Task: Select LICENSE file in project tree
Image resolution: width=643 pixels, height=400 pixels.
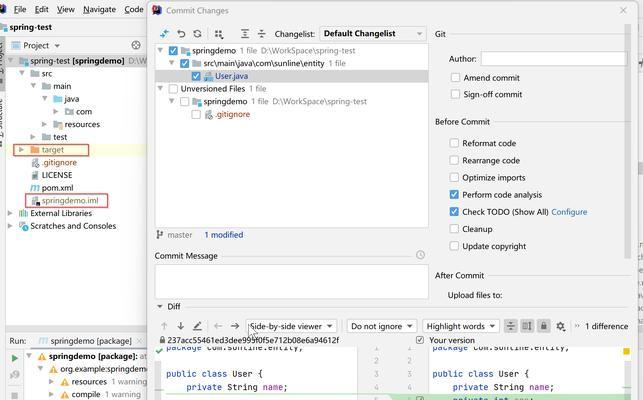Action: click(x=57, y=175)
